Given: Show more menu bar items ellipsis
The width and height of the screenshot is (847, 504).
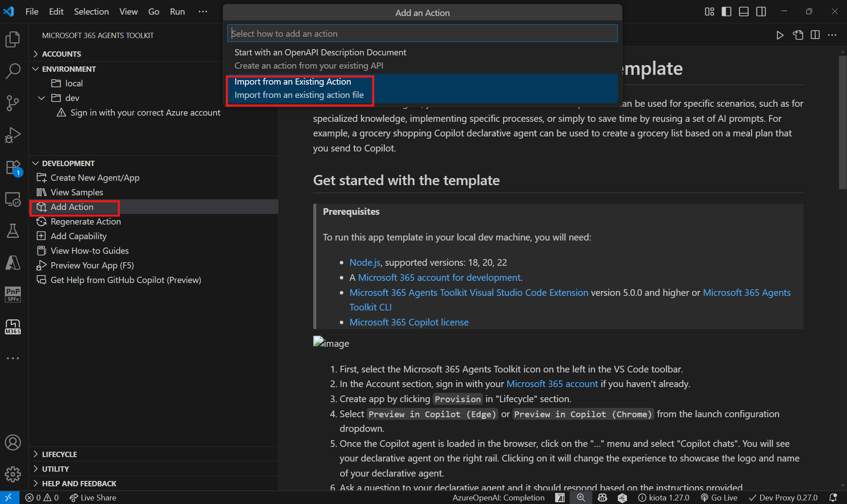Looking at the screenshot, I should [203, 12].
